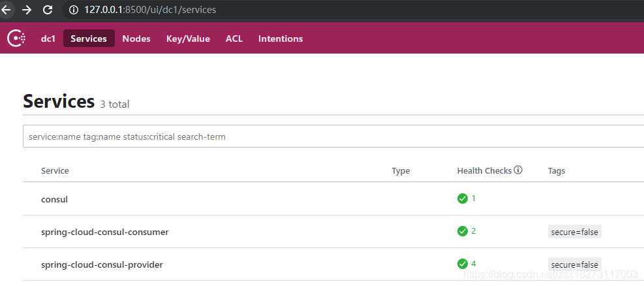Click the Consul logo icon

(x=16, y=39)
